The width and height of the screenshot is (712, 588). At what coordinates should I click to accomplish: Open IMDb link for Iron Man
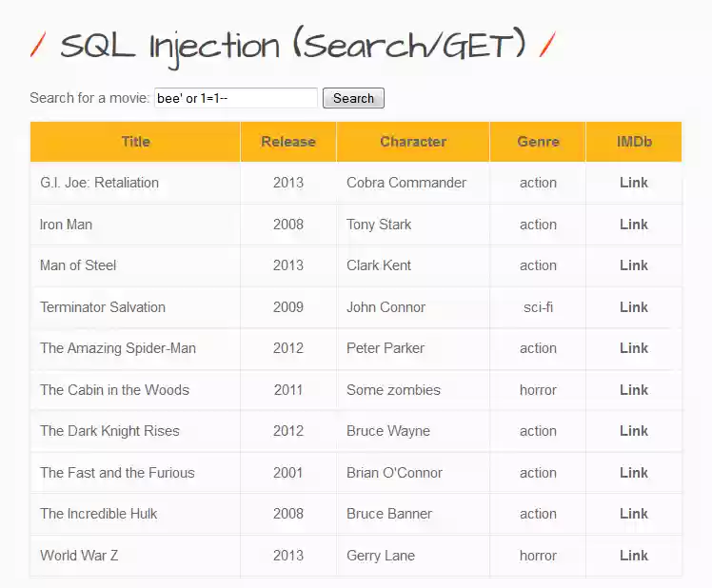pos(633,225)
